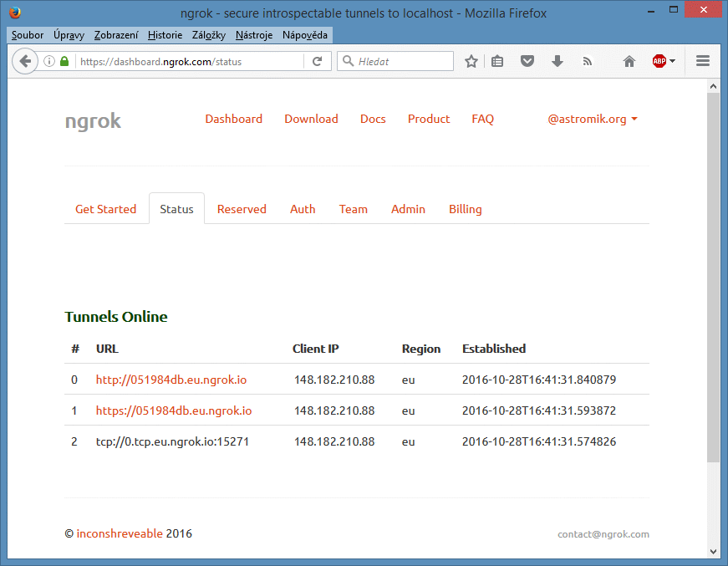Click the Adblock Plus ABP icon

[x=659, y=61]
